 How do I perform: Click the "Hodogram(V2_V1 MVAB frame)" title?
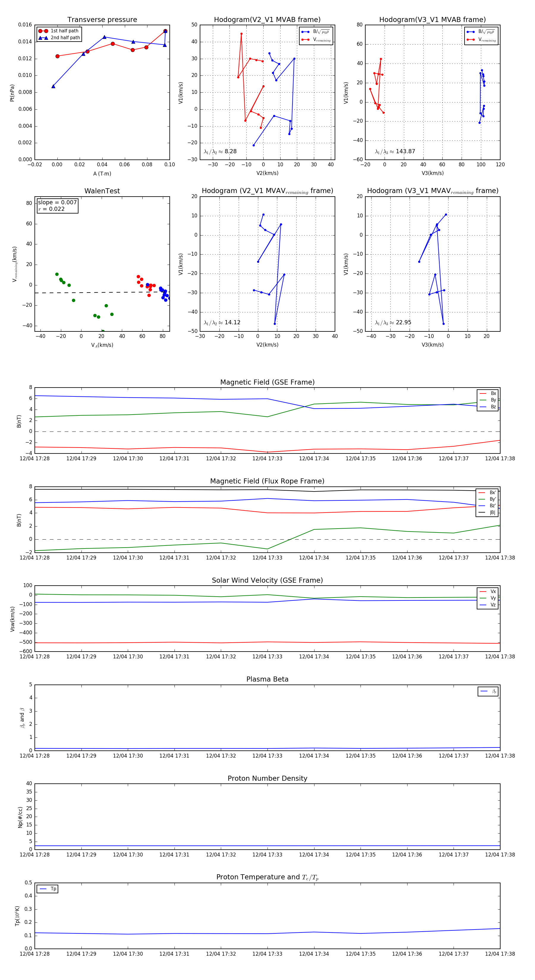[x=267, y=20]
